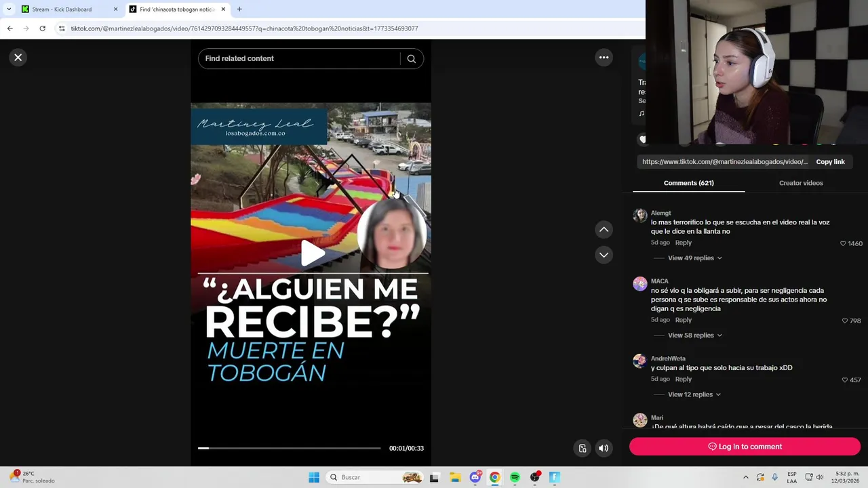Open Alemgt's profile avatar

(x=640, y=216)
